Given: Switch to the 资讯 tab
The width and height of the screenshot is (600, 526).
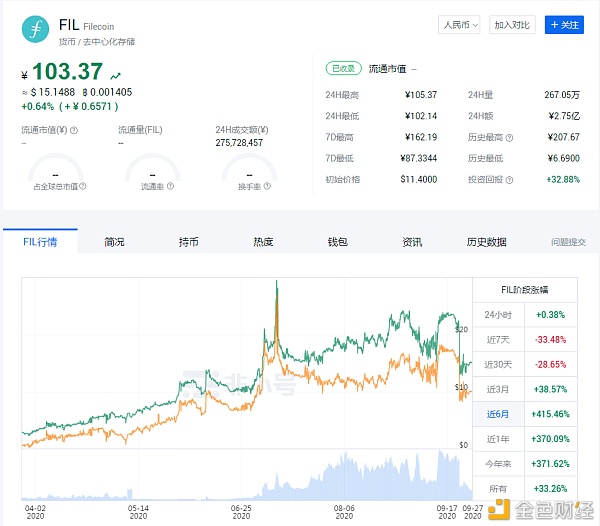Looking at the screenshot, I should 412,242.
